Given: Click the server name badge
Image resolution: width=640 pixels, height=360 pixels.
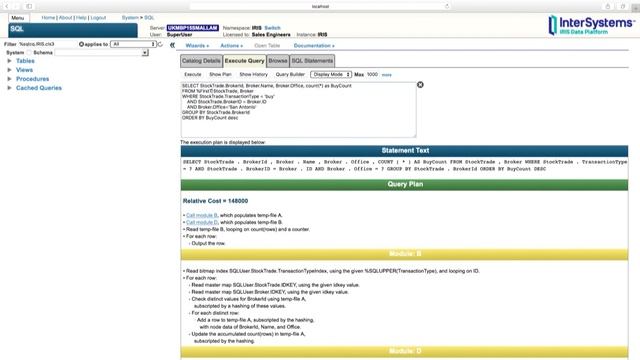Looking at the screenshot, I should pyautogui.click(x=193, y=28).
